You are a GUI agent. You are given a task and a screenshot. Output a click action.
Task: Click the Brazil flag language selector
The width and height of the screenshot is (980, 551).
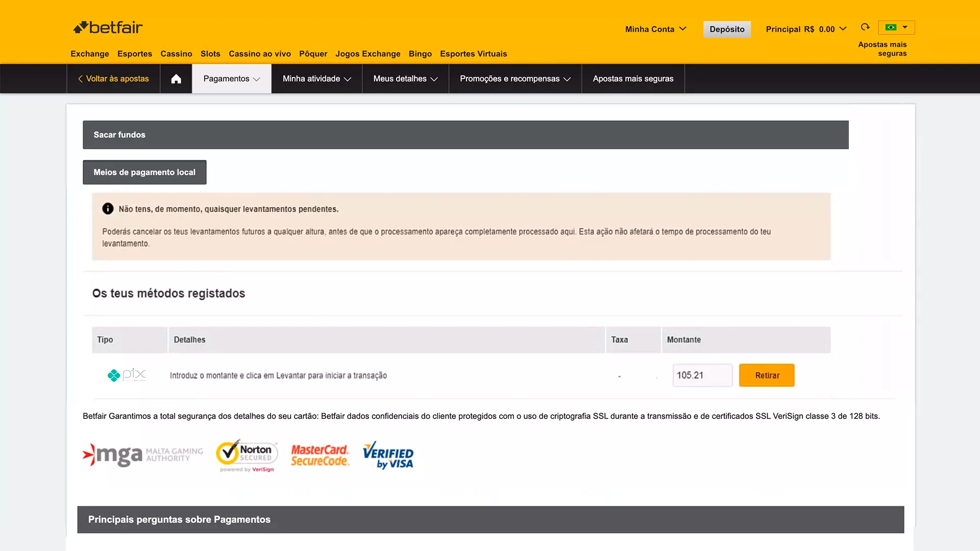pos(896,27)
